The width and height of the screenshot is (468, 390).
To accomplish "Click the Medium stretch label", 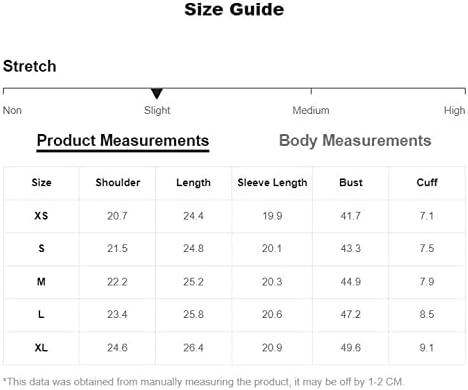I will point(311,110).
